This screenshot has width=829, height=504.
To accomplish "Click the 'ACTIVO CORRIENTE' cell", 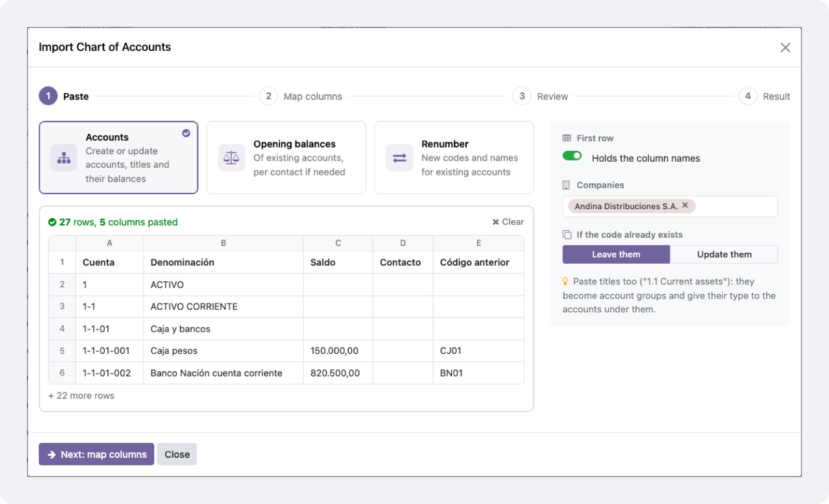I will pyautogui.click(x=223, y=307).
